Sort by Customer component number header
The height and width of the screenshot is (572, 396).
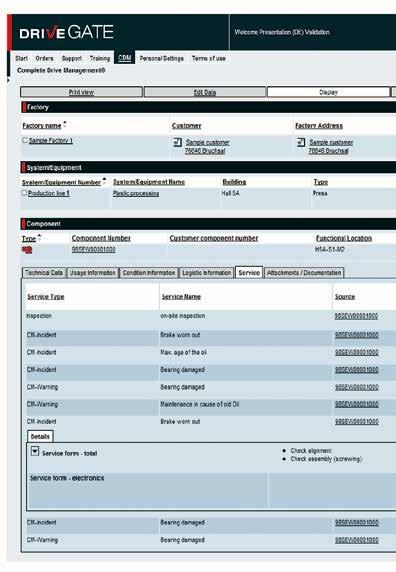[214, 238]
